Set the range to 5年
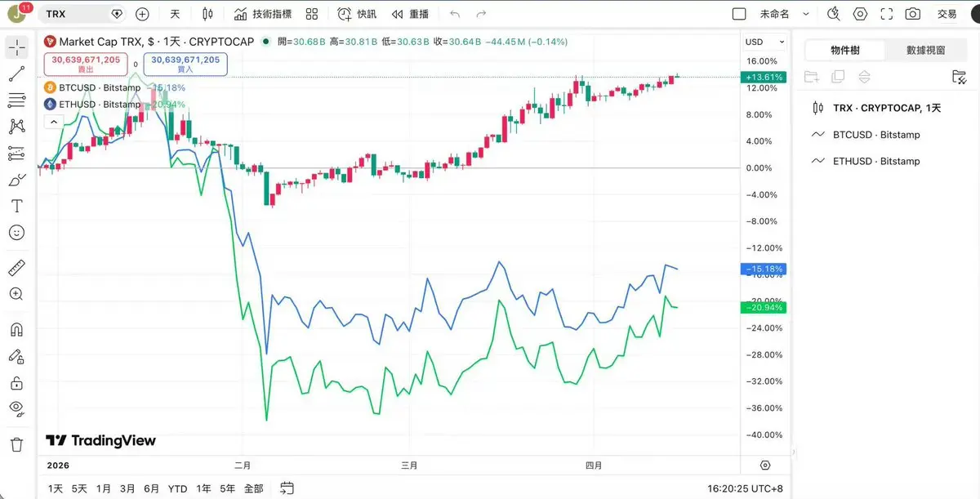Viewport: 980px width, 499px height. click(228, 488)
